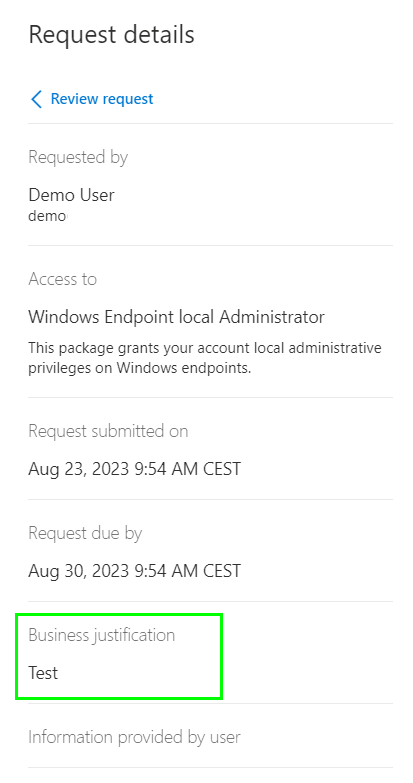
Task: Click the demo account email text
Action: (x=47, y=216)
